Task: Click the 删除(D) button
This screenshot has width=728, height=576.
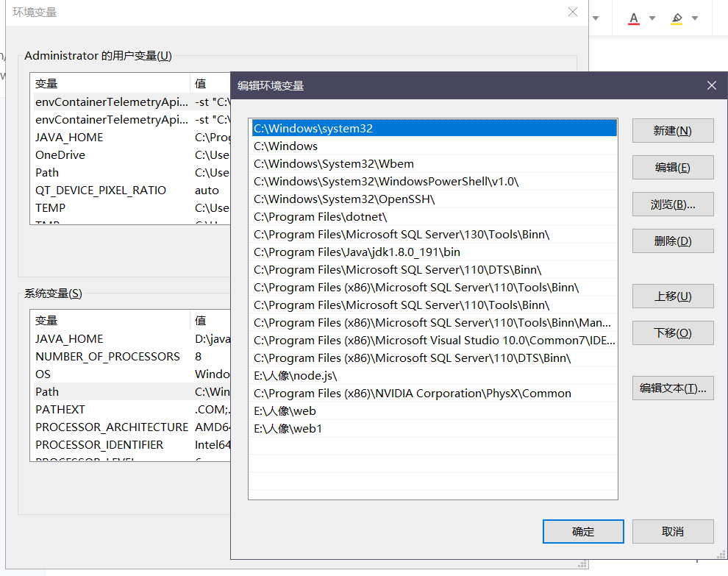Action: pyautogui.click(x=673, y=241)
